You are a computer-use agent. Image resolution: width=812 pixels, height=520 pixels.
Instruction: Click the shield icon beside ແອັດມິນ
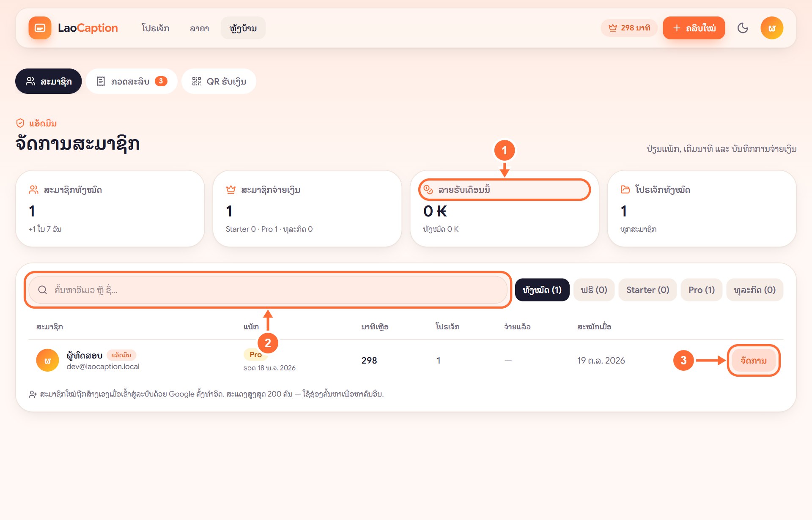click(x=20, y=123)
